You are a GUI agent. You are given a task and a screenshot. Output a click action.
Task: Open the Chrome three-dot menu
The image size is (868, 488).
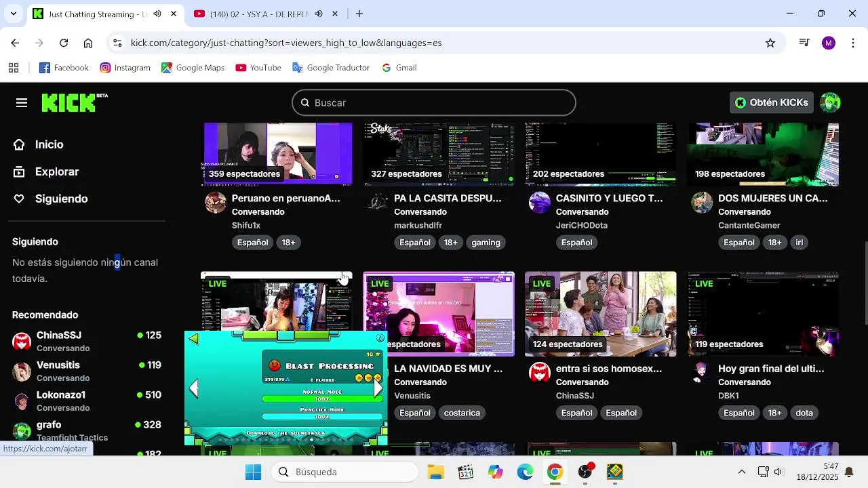(x=852, y=43)
